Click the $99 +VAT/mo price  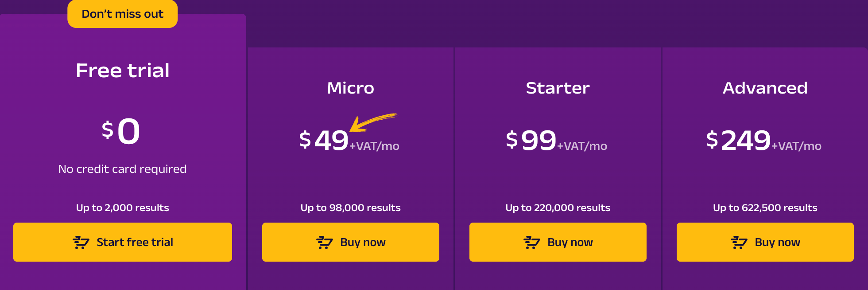[x=557, y=140]
